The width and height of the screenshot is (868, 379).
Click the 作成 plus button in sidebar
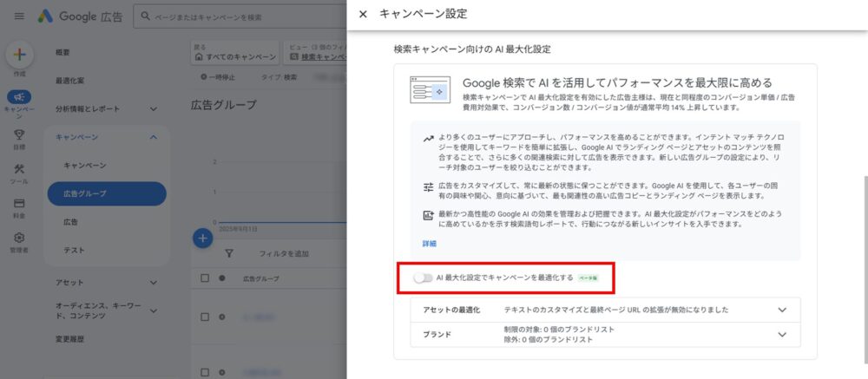click(x=19, y=54)
